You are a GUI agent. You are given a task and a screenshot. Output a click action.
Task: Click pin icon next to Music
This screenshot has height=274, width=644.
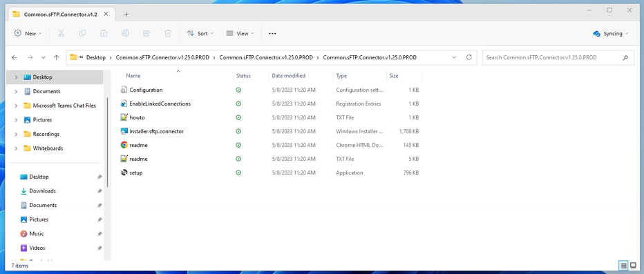[100, 234]
